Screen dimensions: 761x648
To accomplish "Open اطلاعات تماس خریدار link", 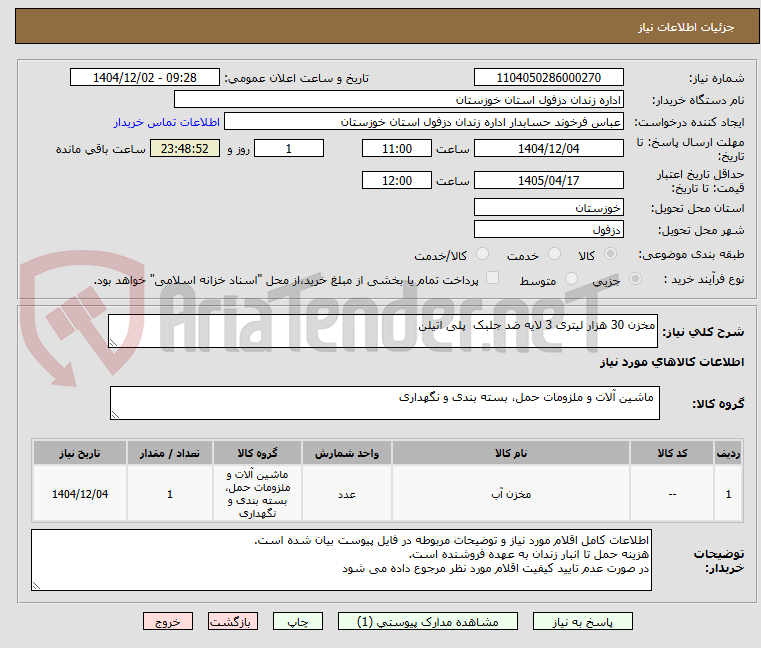I will (x=166, y=122).
